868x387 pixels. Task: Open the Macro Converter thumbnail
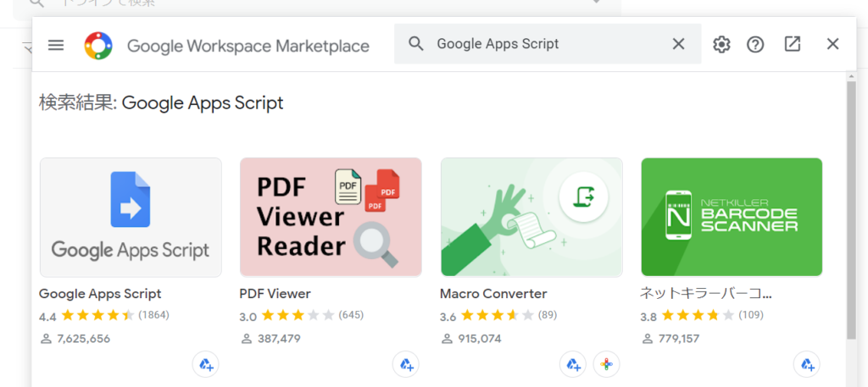(531, 217)
